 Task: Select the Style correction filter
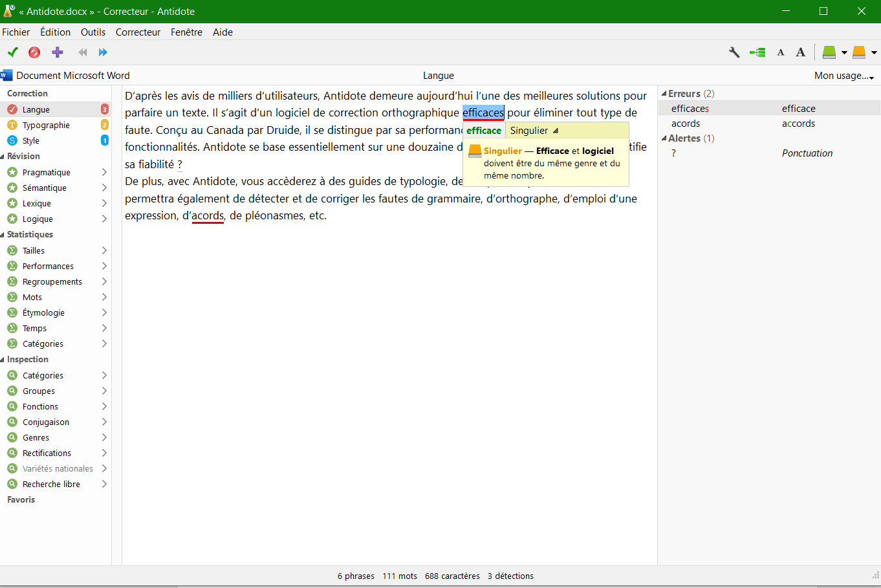click(57, 141)
